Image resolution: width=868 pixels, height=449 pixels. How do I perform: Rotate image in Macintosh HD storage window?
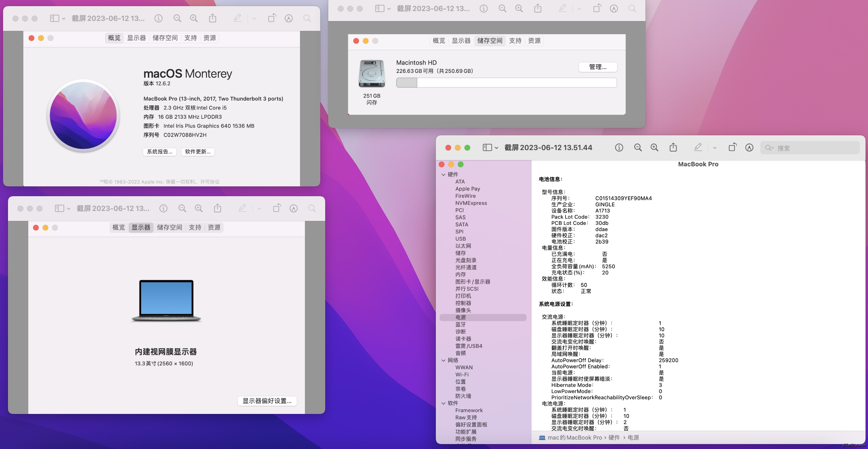coord(597,8)
